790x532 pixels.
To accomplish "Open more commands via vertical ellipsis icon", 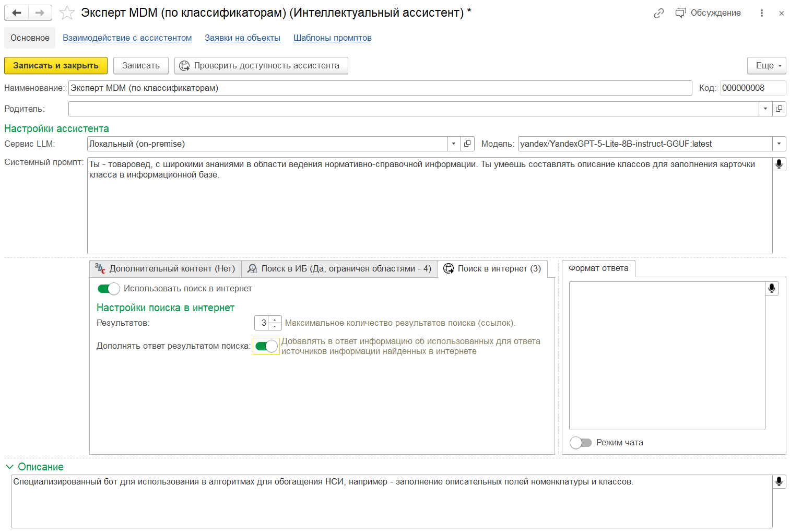I will (x=762, y=13).
